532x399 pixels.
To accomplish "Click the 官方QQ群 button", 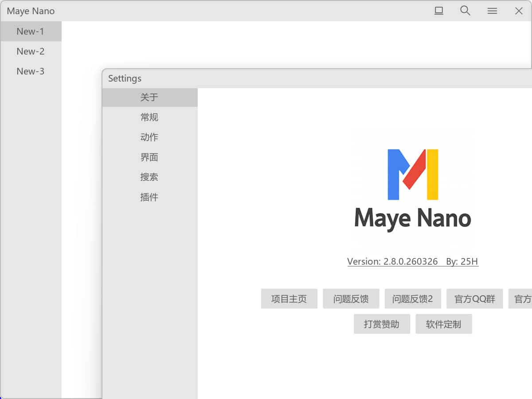I will tap(475, 299).
